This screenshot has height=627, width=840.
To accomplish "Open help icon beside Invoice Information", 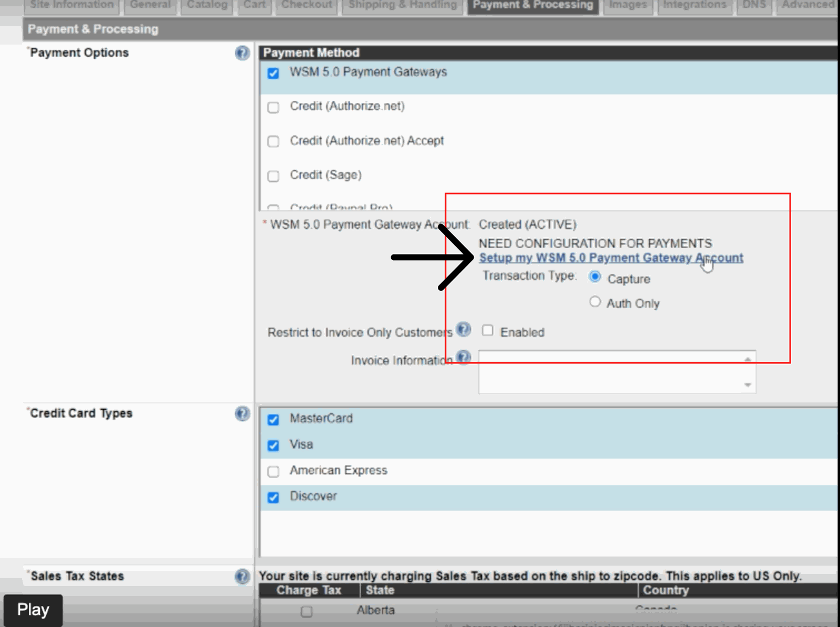I will (x=464, y=357).
